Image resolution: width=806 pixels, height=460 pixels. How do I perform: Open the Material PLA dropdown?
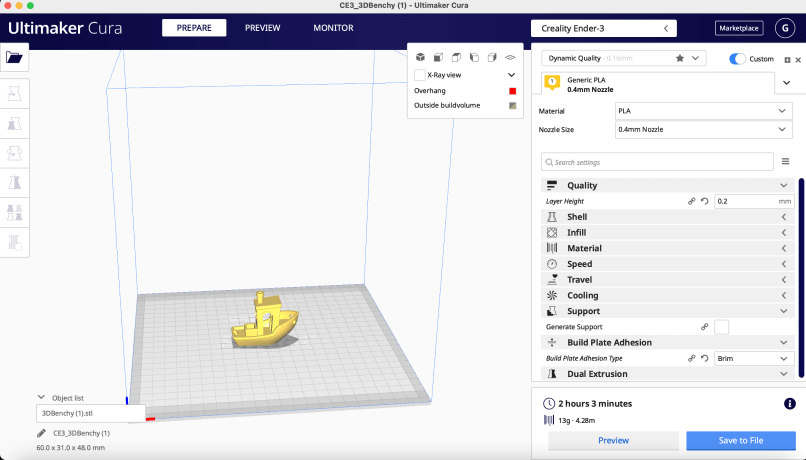[x=703, y=111]
